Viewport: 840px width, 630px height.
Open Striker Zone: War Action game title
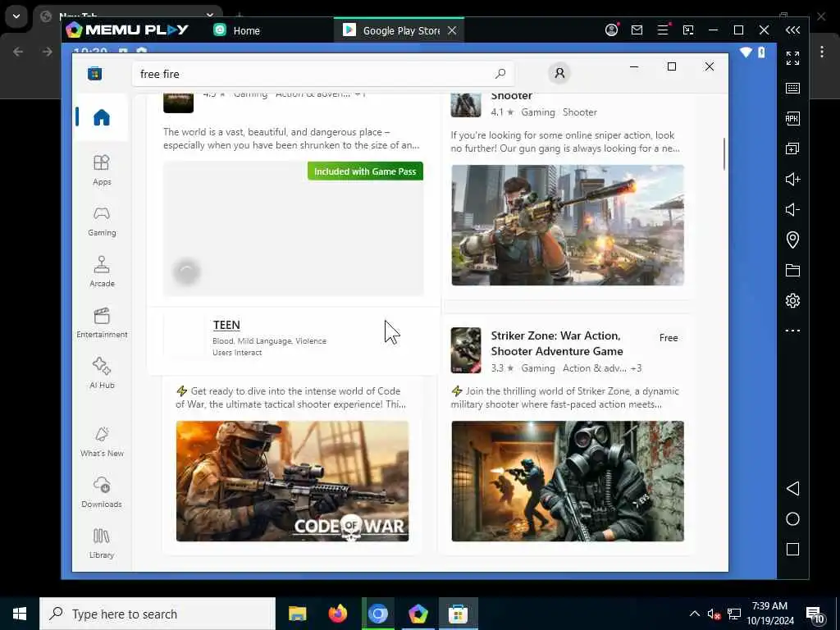pos(557,344)
